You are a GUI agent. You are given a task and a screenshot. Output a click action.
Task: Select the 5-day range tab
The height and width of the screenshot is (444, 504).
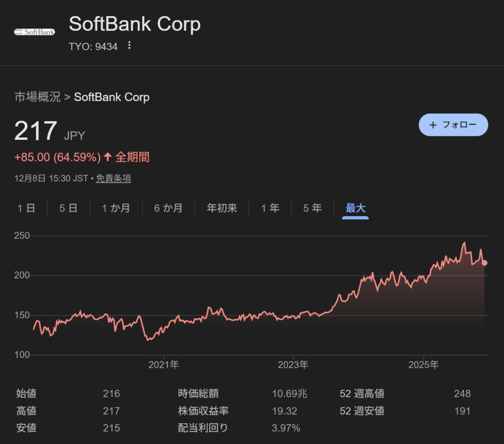pyautogui.click(x=68, y=208)
